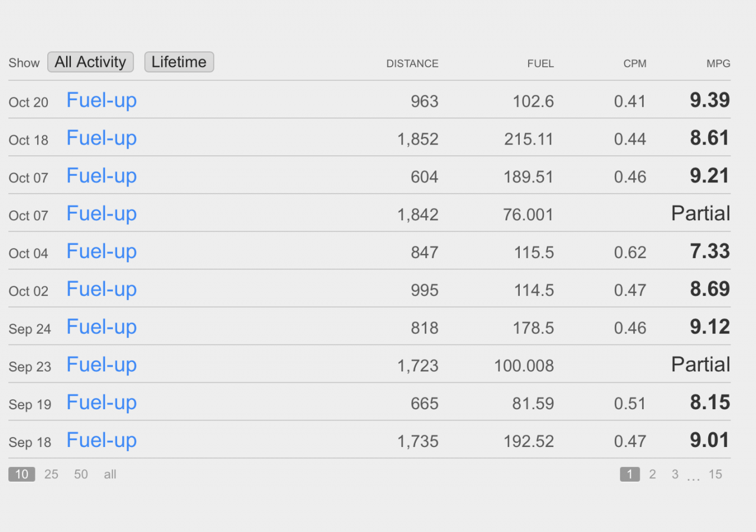Open the Oct 02 Fuel-up entry

coord(102,289)
